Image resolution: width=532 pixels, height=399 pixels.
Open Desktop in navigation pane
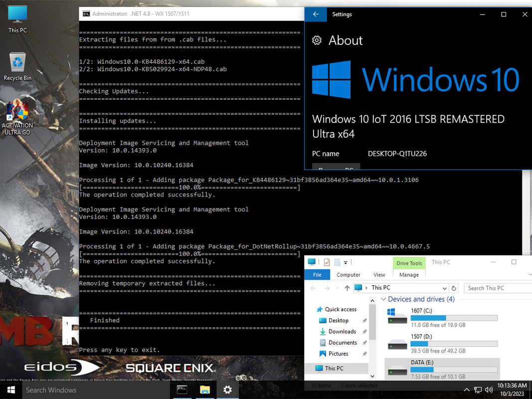click(x=338, y=321)
